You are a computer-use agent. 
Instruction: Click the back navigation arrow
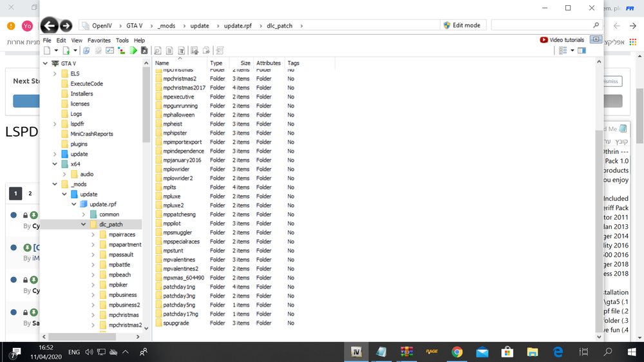coord(49,26)
